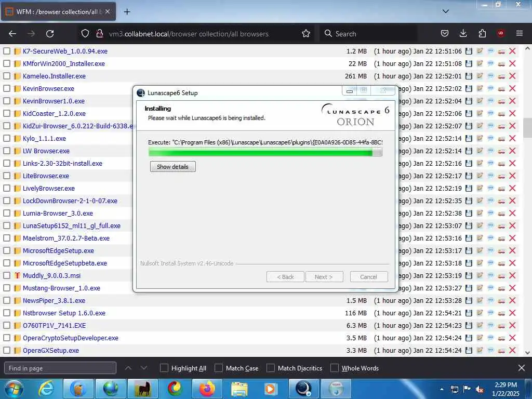The height and width of the screenshot is (399, 532).
Task: Click the muted volume tray icon
Action: point(480,390)
